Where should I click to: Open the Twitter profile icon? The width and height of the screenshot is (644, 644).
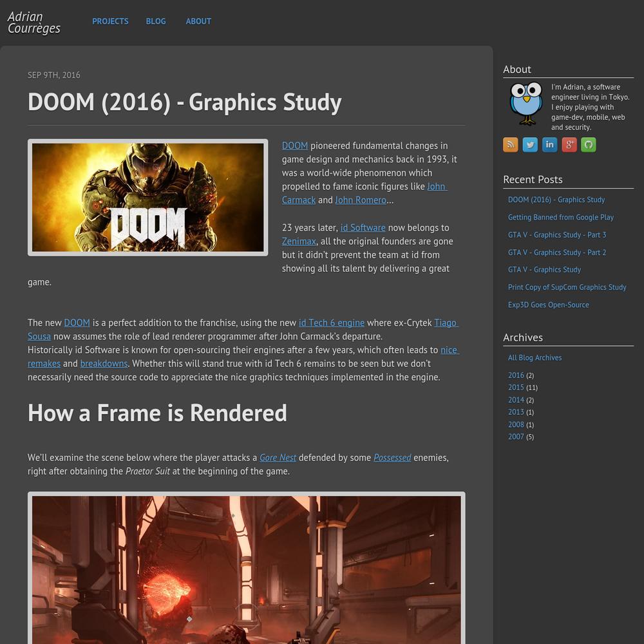coord(530,144)
